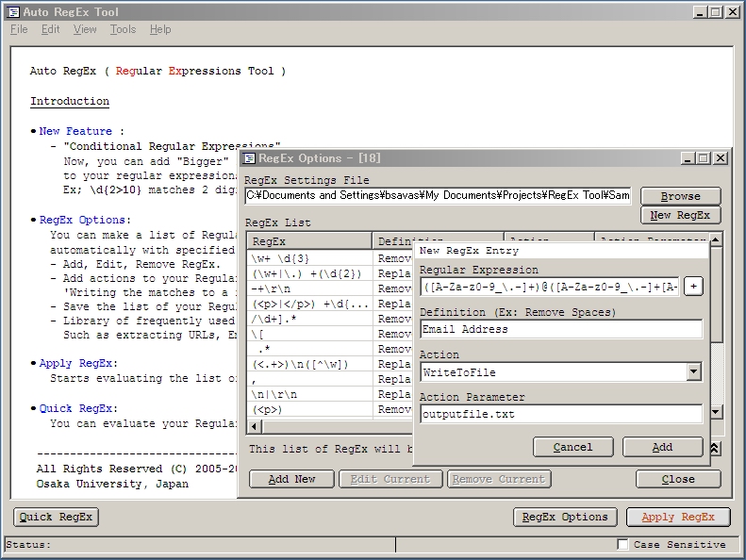The height and width of the screenshot is (560, 746).
Task: Open the Tools menu
Action: coord(123,29)
